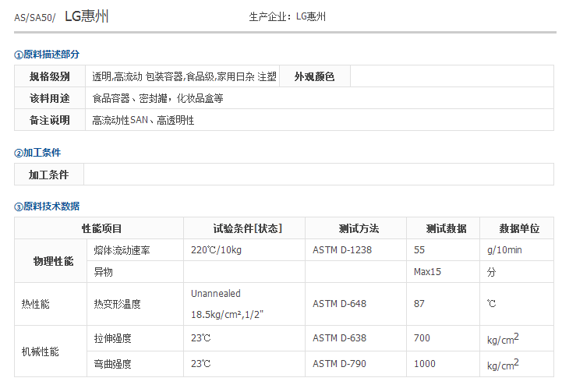
Task: Click the 测试数据 column header
Action: coord(444,228)
